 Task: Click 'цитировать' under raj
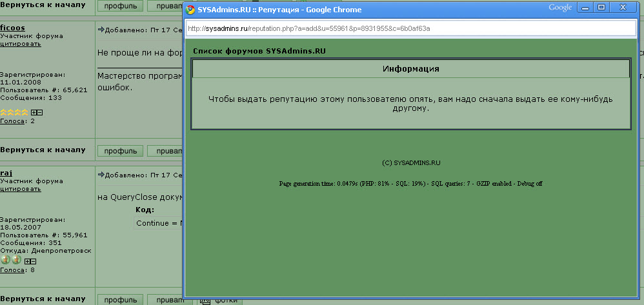21,189
